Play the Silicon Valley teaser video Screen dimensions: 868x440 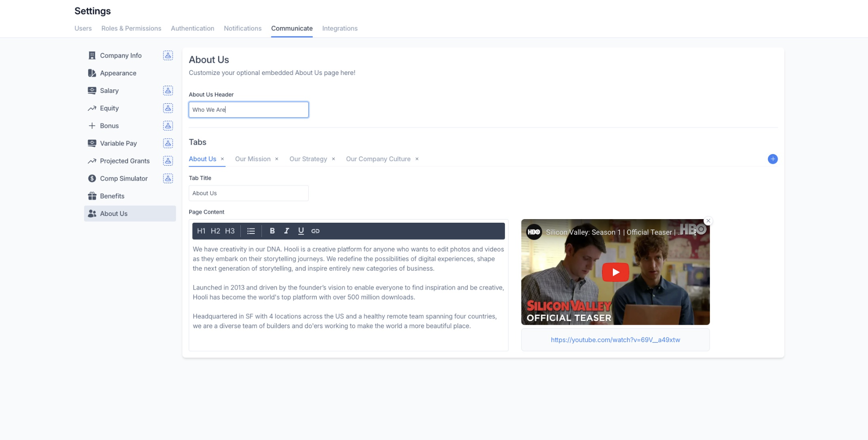(x=615, y=272)
